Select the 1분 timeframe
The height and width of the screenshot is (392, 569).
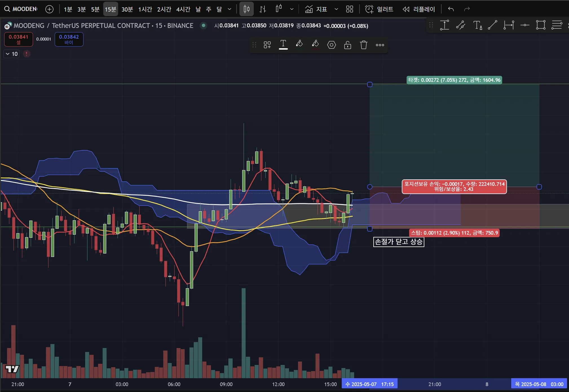pyautogui.click(x=68, y=9)
